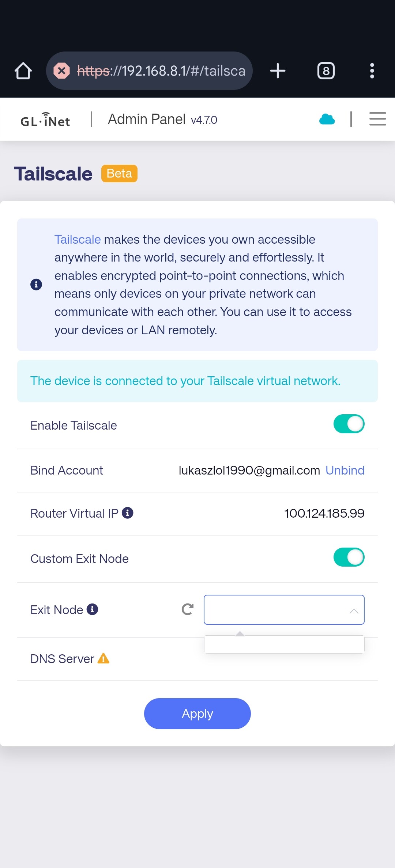Click the DNS Server warning icon
Viewport: 395px width, 868px height.
point(104,658)
